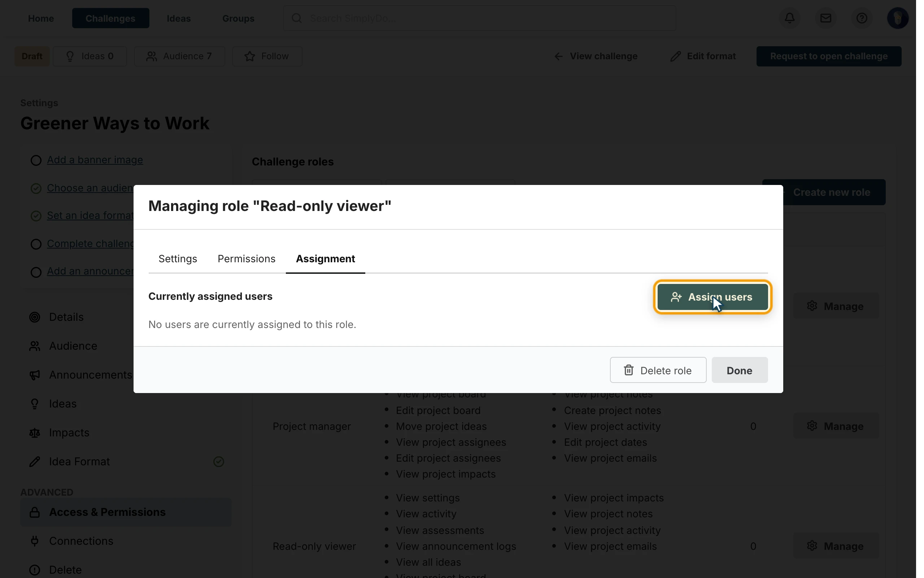The height and width of the screenshot is (578, 924).
Task: Open the Add a banner image link
Action: coord(95,160)
